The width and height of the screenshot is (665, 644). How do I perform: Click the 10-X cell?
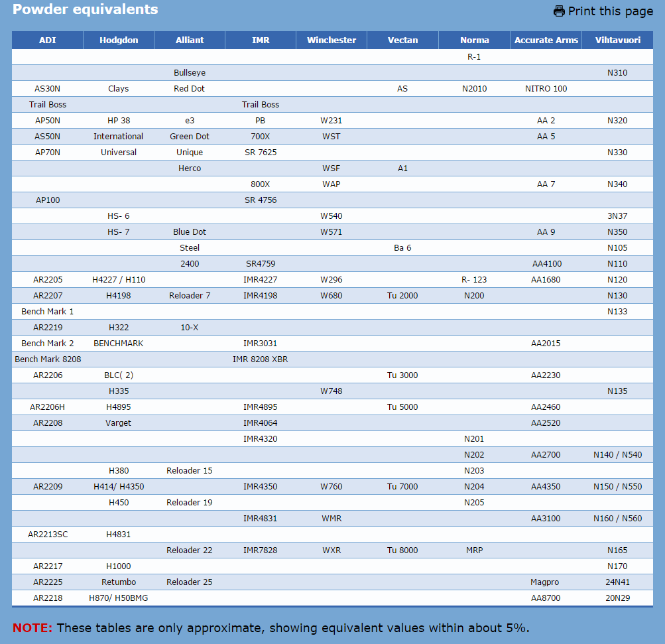point(190,328)
